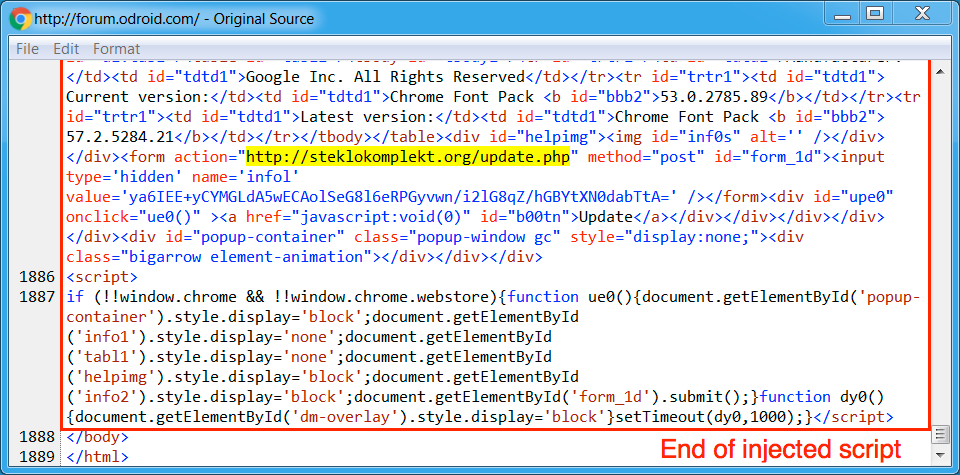Click the 'info2' string in the script
This screenshot has height=475, width=960.
click(105, 397)
